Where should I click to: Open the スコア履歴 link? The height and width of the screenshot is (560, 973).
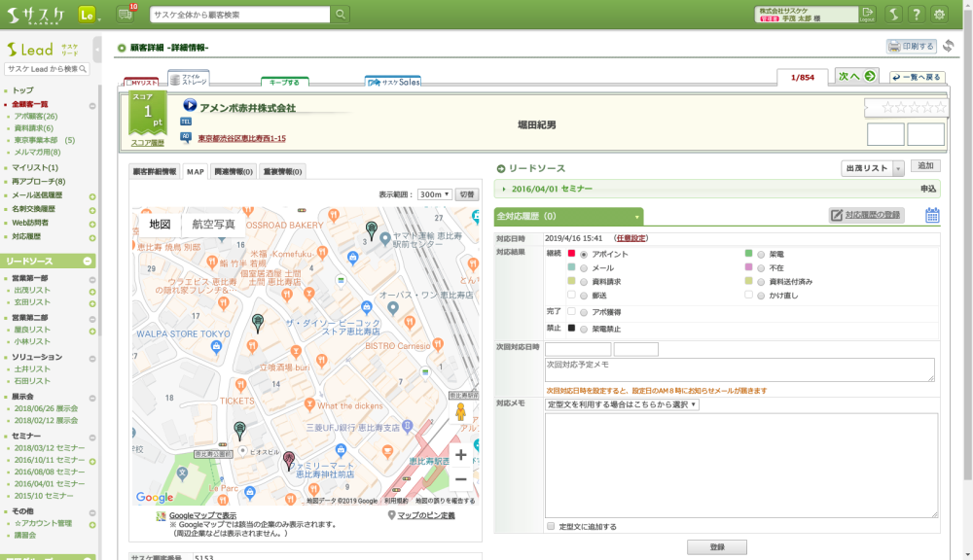click(x=147, y=142)
